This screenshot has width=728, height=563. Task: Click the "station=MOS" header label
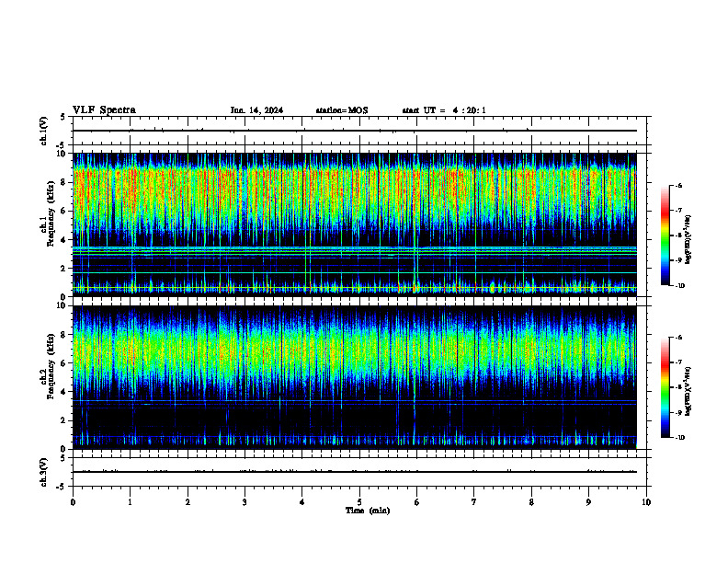point(342,110)
